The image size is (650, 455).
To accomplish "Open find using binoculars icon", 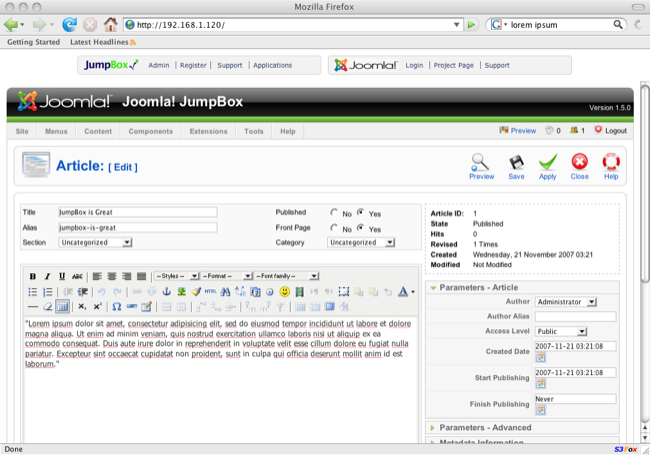I will [225, 292].
